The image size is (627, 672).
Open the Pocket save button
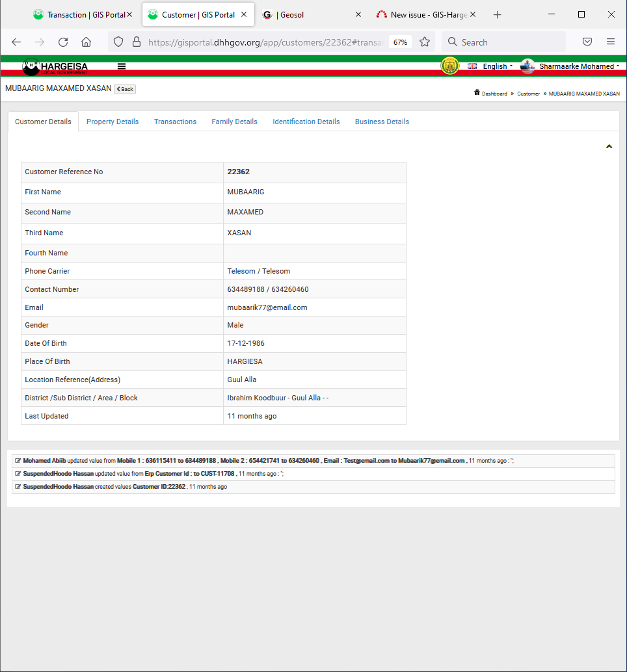(587, 42)
